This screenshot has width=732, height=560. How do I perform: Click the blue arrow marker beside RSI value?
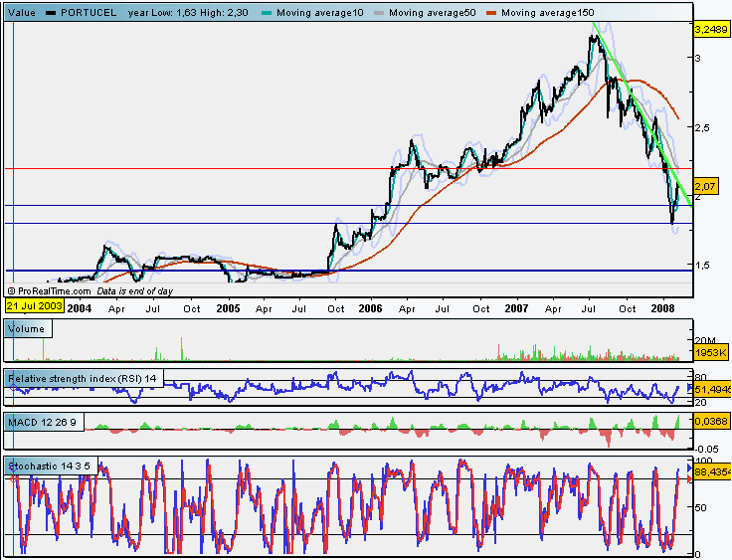pyautogui.click(x=689, y=388)
